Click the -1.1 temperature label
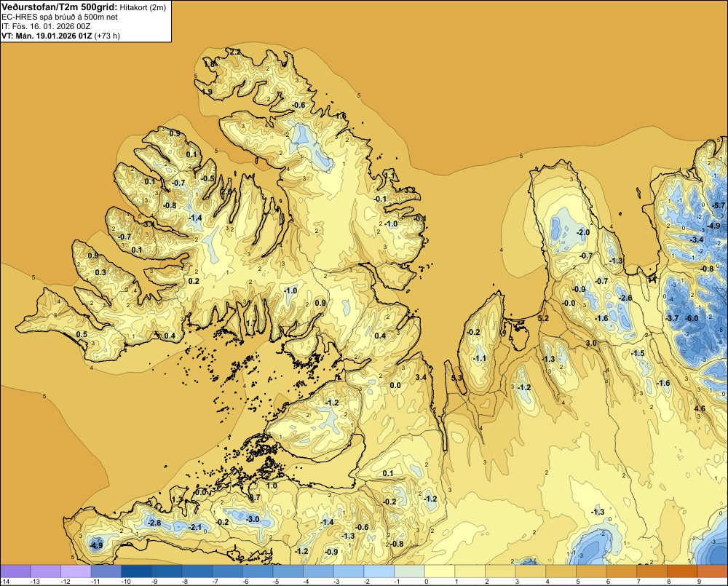 479,358
